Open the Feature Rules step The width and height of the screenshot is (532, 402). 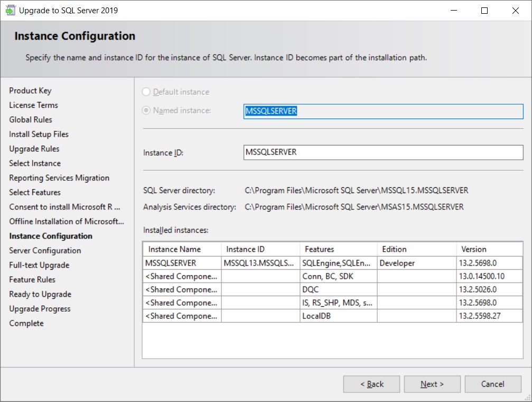point(32,280)
